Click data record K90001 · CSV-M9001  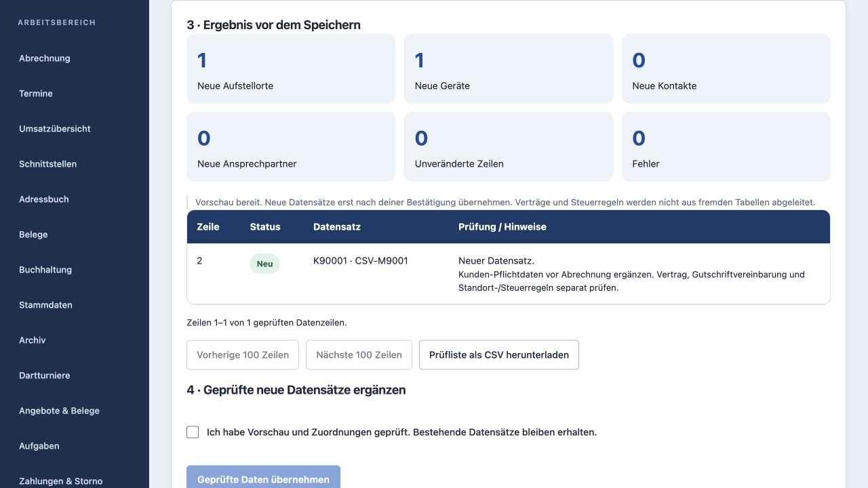(361, 260)
